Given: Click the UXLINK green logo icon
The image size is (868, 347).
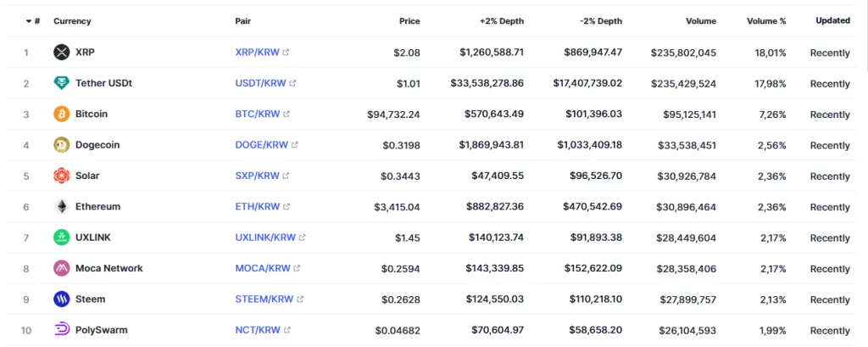Looking at the screenshot, I should coord(61,238).
